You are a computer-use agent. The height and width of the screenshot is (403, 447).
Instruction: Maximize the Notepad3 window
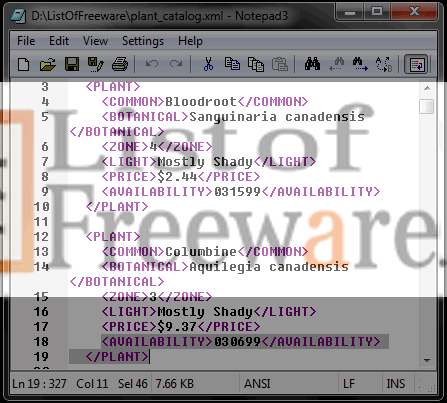coord(377,12)
